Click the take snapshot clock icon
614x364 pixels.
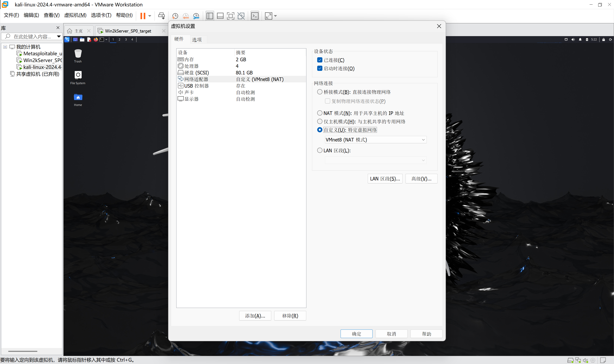click(175, 16)
